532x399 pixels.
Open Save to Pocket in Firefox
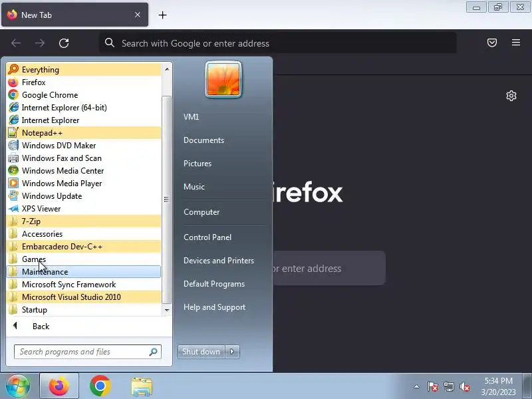492,43
